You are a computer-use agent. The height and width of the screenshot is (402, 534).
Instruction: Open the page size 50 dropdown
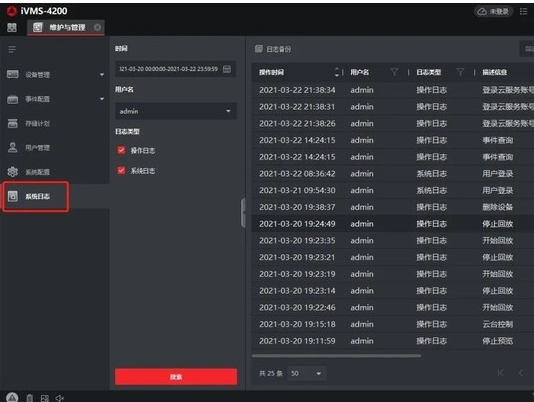pos(307,373)
